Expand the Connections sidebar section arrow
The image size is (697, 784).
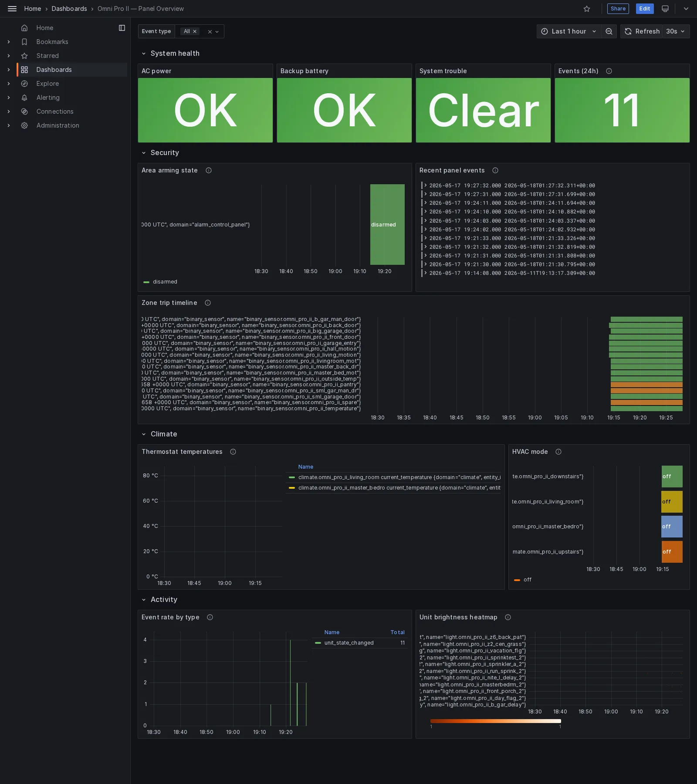[x=9, y=112]
